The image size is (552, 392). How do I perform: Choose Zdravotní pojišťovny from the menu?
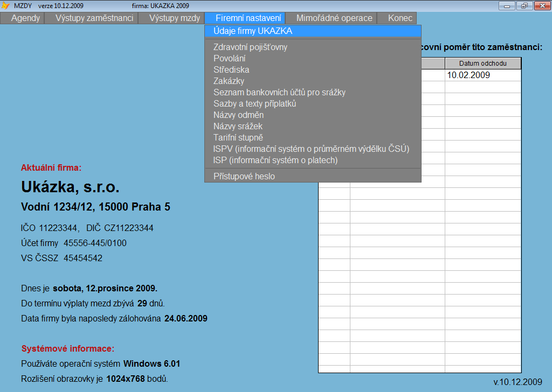coord(313,47)
